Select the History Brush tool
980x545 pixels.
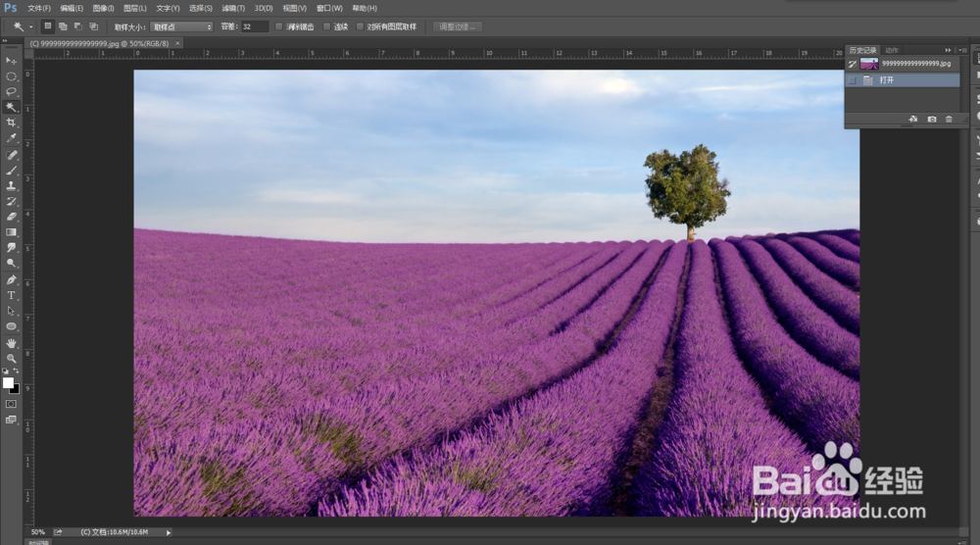click(x=11, y=201)
